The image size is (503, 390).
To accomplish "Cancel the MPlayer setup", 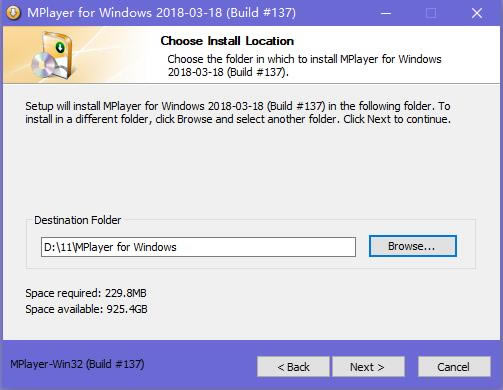I will (454, 367).
